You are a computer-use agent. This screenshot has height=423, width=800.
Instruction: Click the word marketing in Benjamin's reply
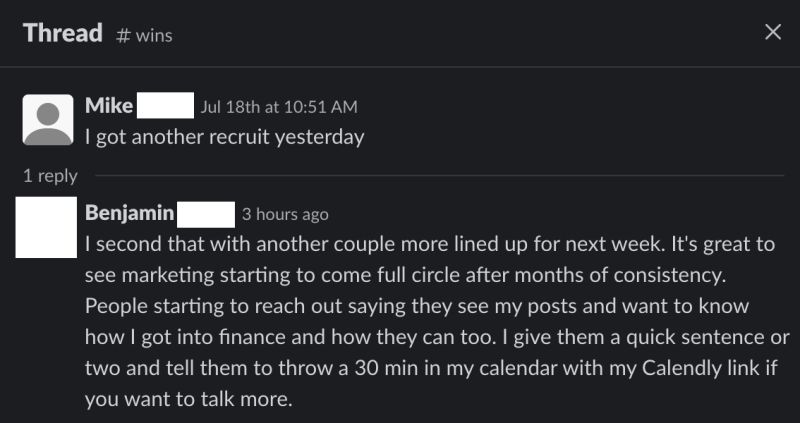coord(176,274)
